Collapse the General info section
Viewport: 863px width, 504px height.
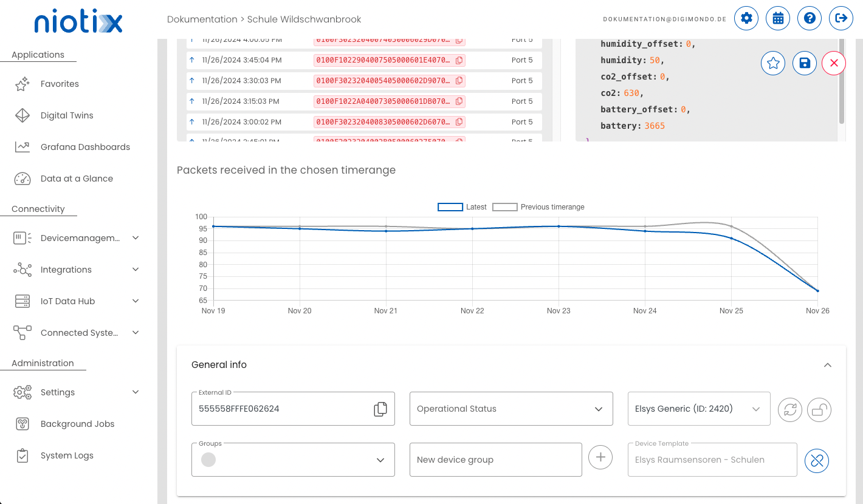point(827,365)
